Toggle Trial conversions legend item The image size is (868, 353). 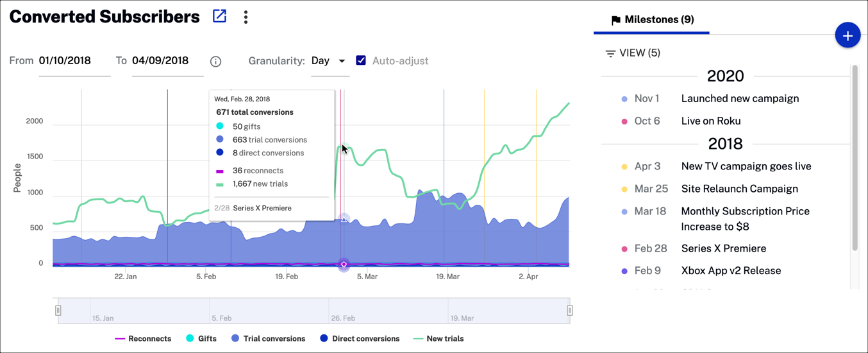(268, 339)
